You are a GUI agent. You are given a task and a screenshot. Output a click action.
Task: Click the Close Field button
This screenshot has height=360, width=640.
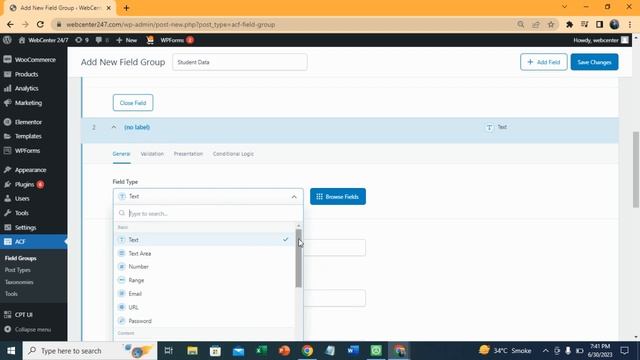coord(133,103)
